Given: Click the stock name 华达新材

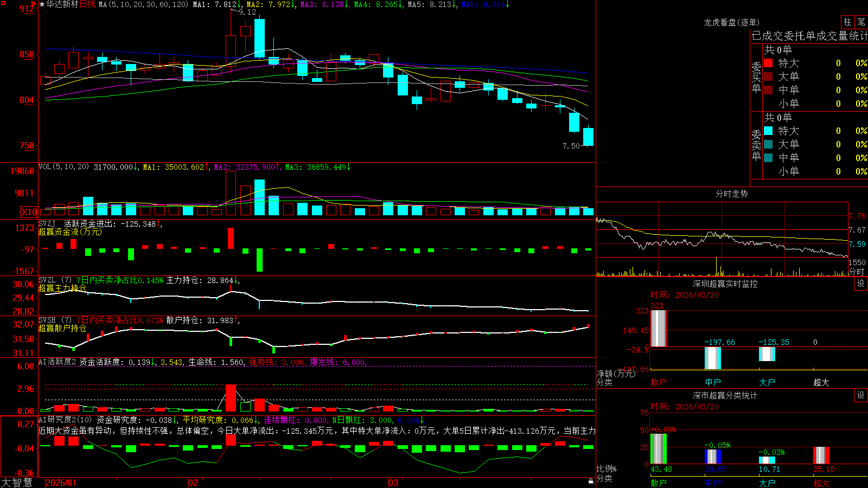Looking at the screenshot, I should tap(62, 4).
